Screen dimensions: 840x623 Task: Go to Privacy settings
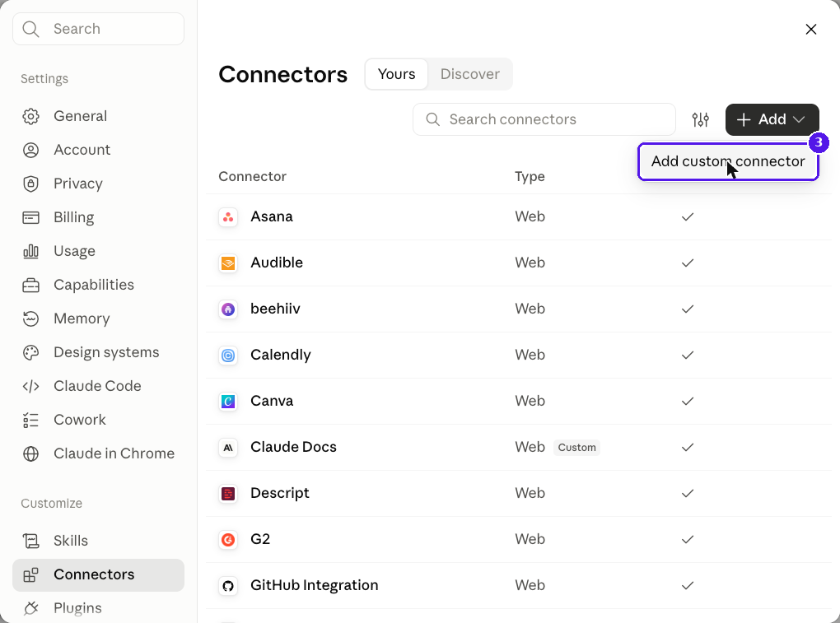[99, 184]
